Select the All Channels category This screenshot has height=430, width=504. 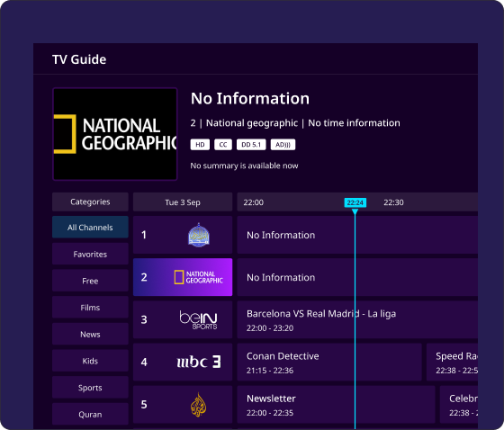point(90,228)
